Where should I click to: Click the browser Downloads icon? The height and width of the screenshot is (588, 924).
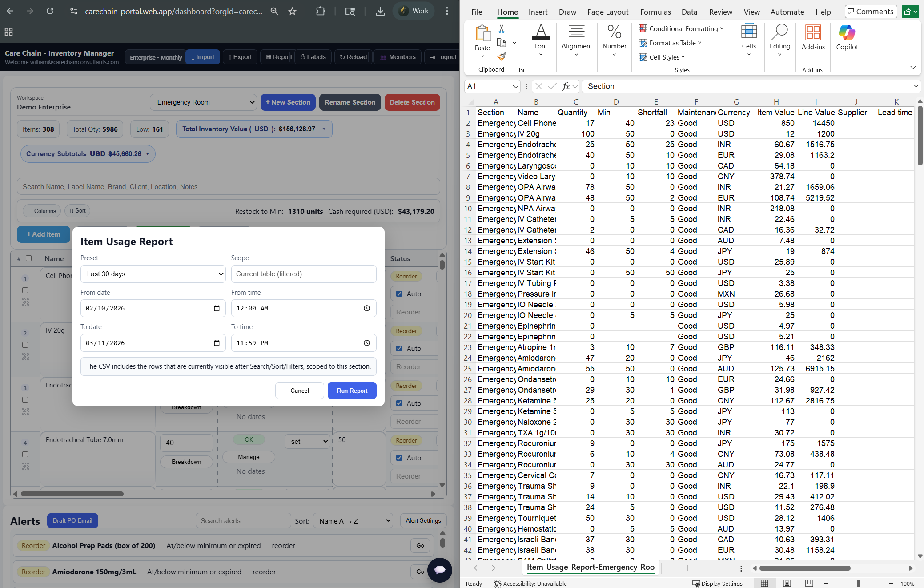tap(380, 11)
